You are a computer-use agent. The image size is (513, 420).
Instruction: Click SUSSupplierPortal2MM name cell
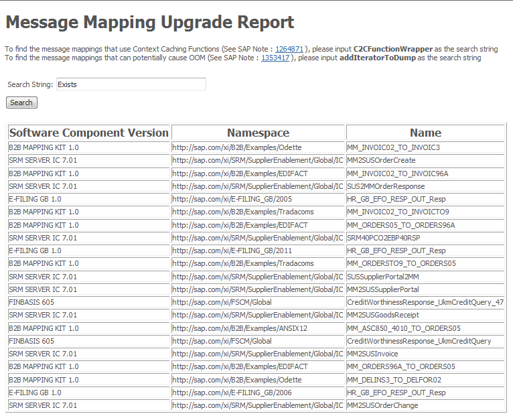pyautogui.click(x=425, y=277)
